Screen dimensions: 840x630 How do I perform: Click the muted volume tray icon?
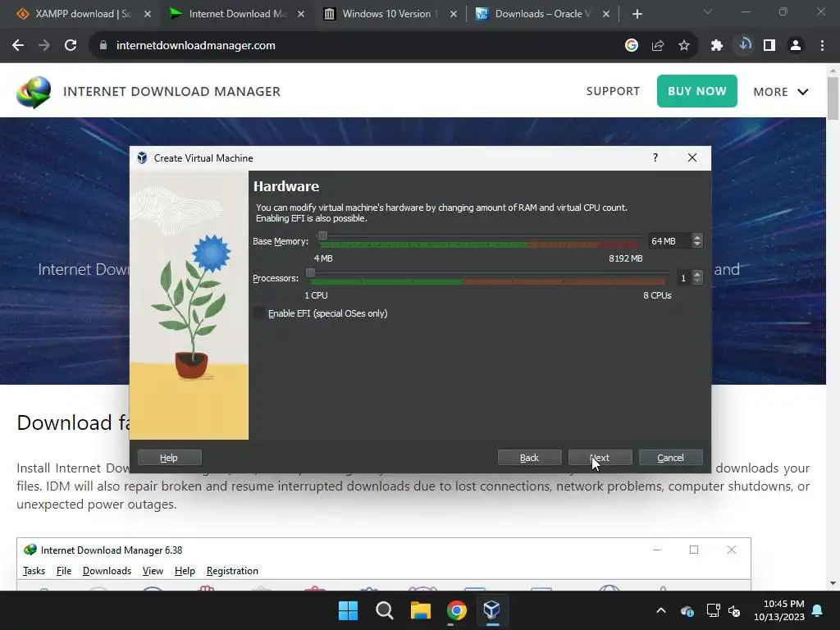point(734,610)
